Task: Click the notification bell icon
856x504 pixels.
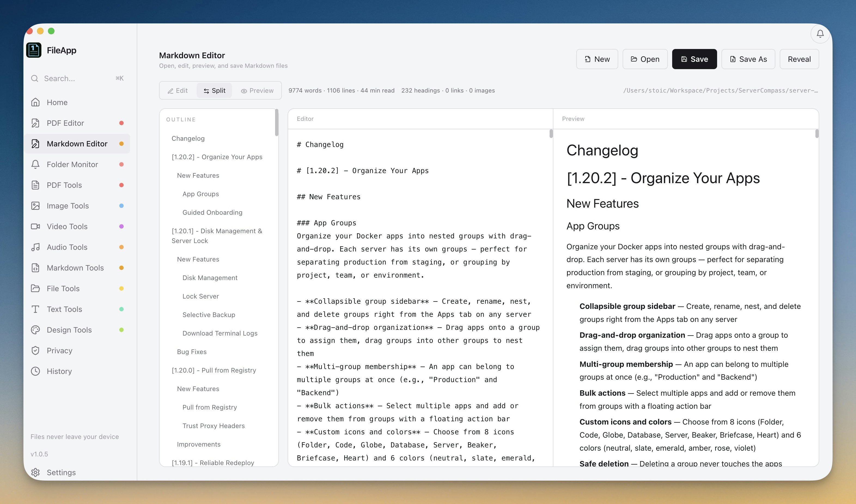Action: point(820,34)
